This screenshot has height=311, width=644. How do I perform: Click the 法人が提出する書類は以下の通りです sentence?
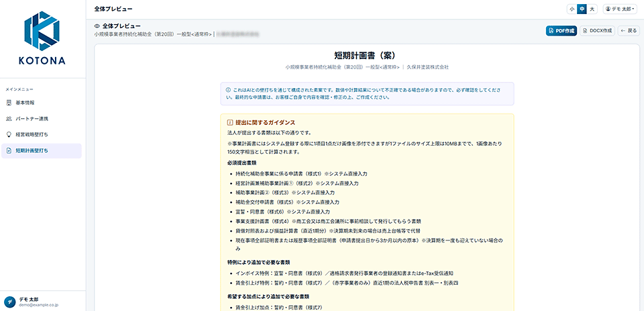270,133
